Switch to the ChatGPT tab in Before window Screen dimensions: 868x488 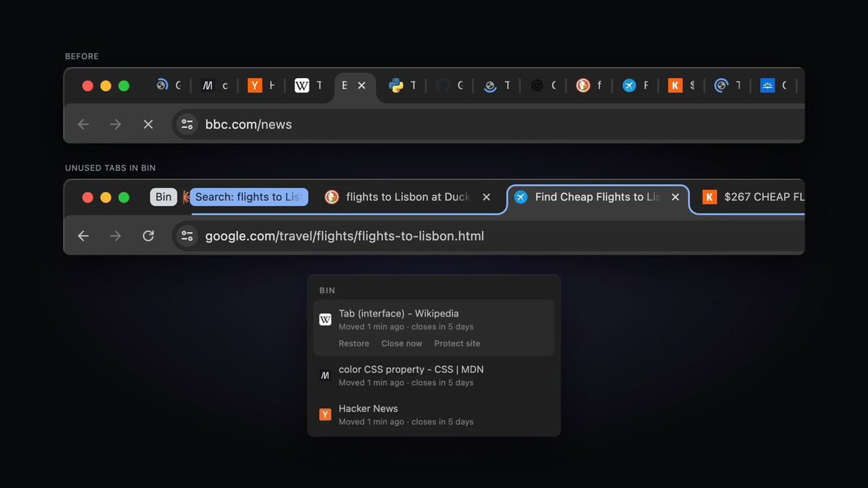543,85
